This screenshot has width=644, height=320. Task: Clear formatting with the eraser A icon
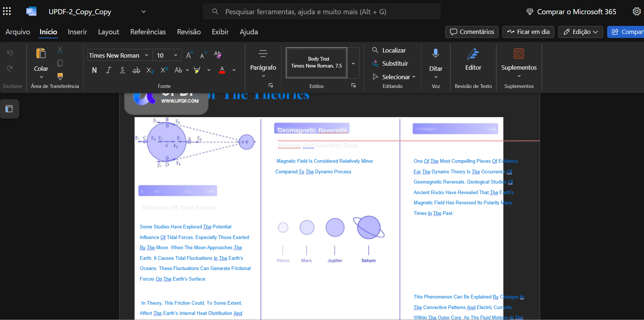point(218,55)
